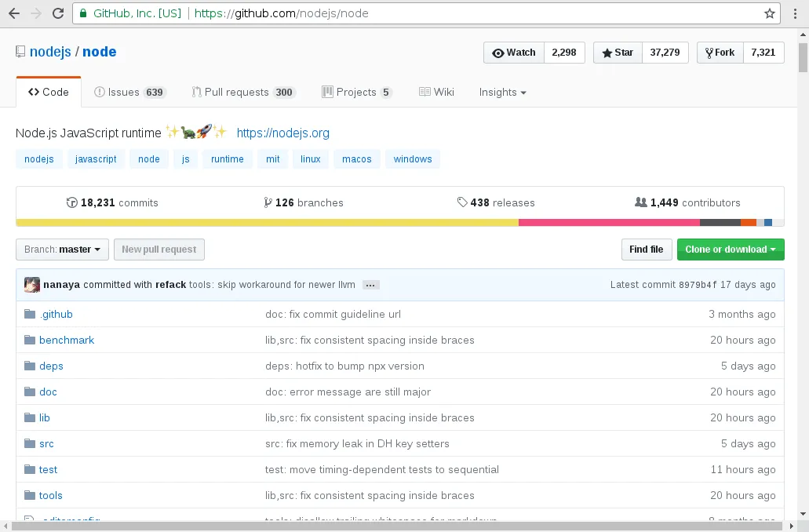This screenshot has height=532, width=809.
Task: View releases via the tag icon
Action: (x=463, y=202)
